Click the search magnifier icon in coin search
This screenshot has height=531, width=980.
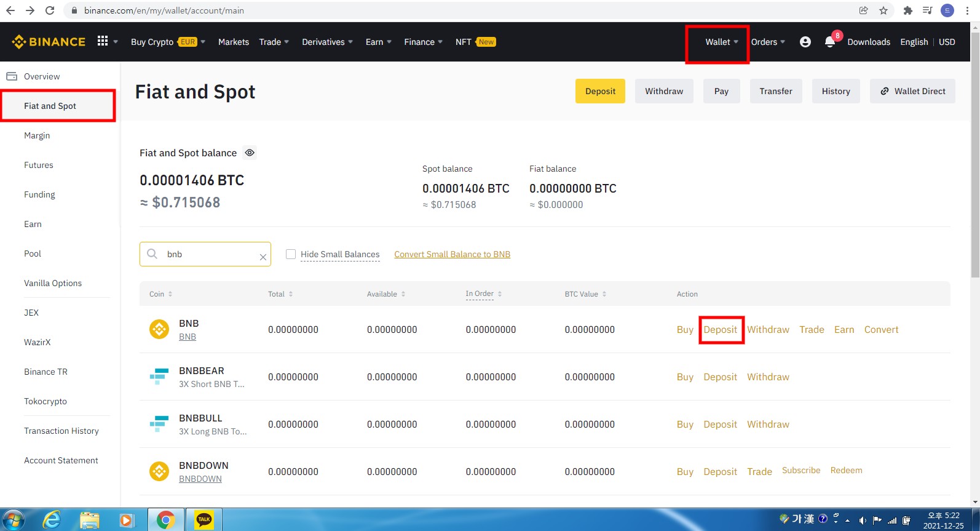click(x=152, y=254)
